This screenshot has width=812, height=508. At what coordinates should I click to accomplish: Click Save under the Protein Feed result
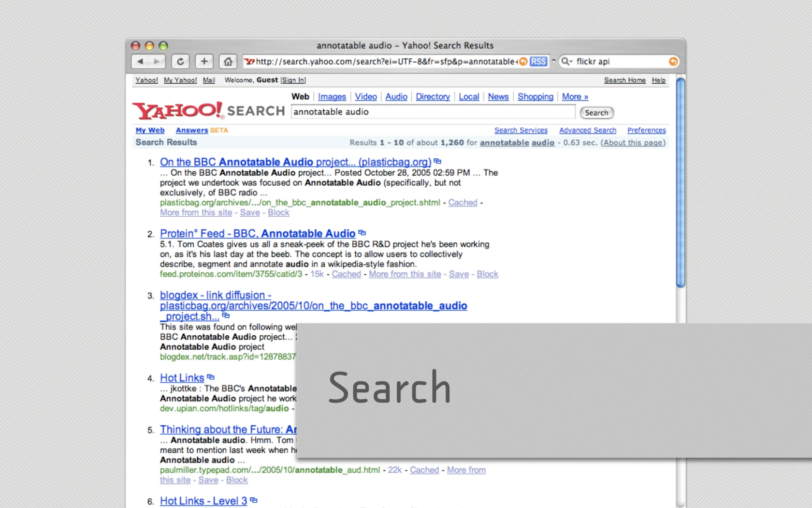click(459, 274)
